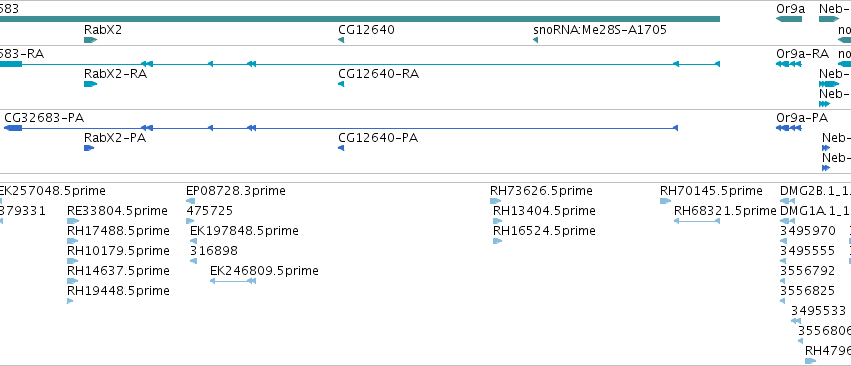Select the RabX2-PA protein glyph

point(89,148)
